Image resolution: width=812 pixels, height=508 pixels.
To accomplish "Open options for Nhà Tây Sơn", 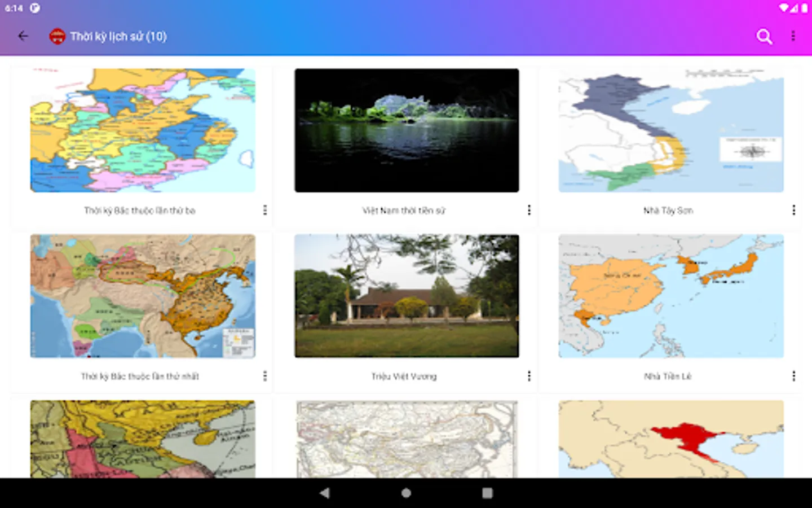I will (793, 210).
